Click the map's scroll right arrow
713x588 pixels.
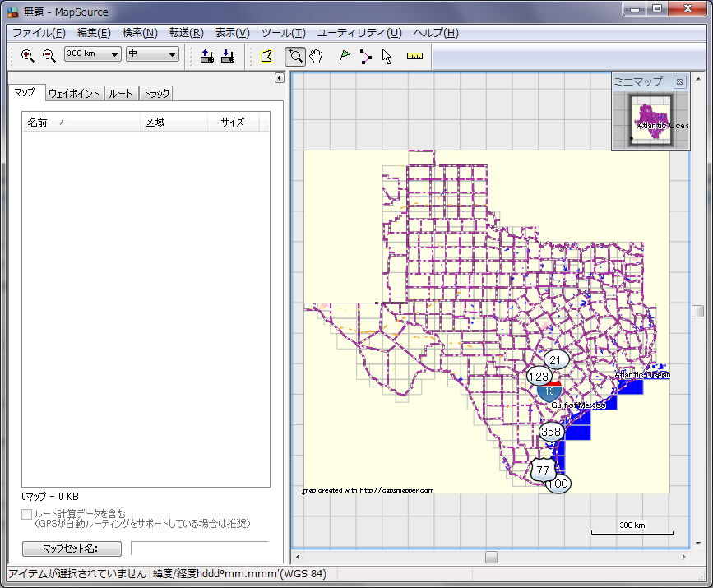683,557
